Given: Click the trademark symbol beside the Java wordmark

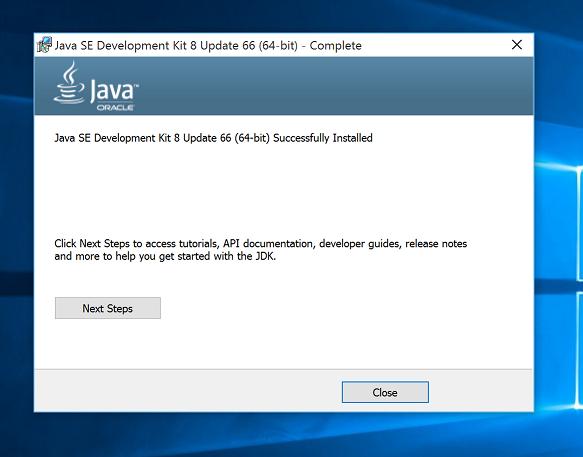Looking at the screenshot, I should pyautogui.click(x=136, y=85).
